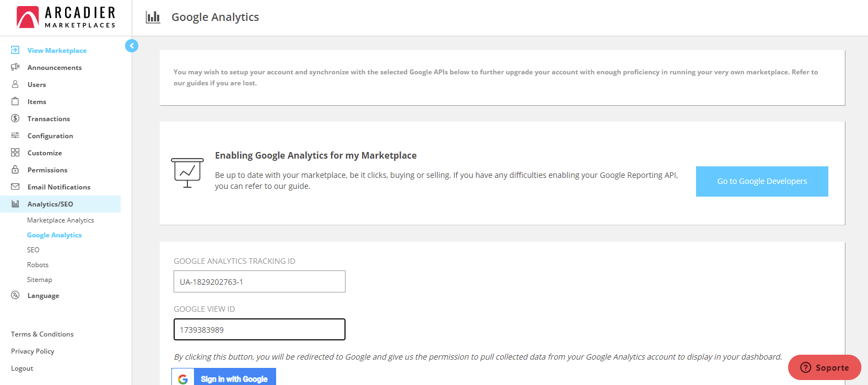This screenshot has width=868, height=385.
Task: Click the Transactions dollar icon
Action: [x=15, y=118]
